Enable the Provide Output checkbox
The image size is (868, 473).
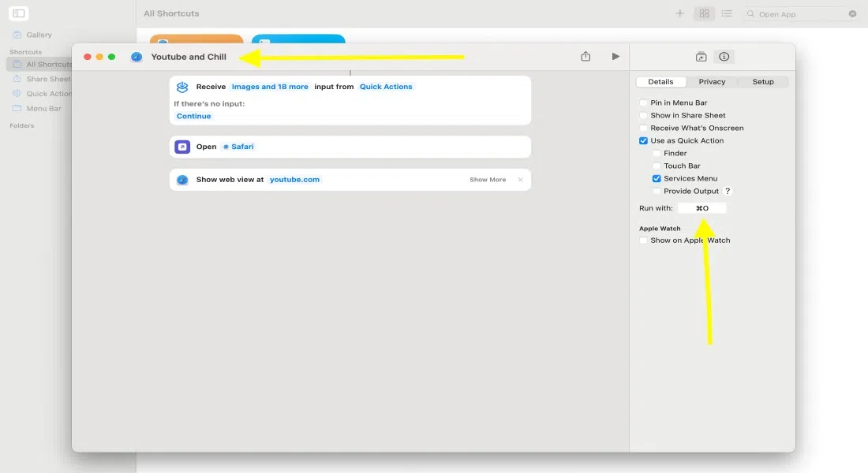coord(657,192)
